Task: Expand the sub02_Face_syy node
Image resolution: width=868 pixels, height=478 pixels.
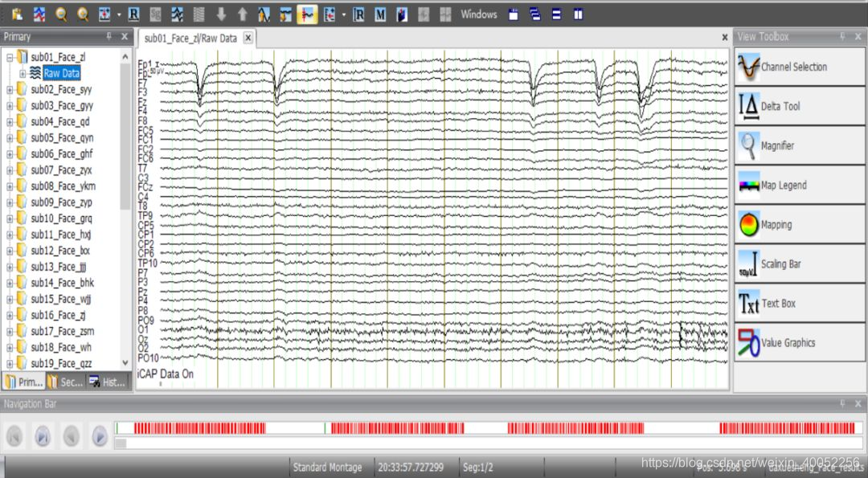Action: pyautogui.click(x=10, y=90)
